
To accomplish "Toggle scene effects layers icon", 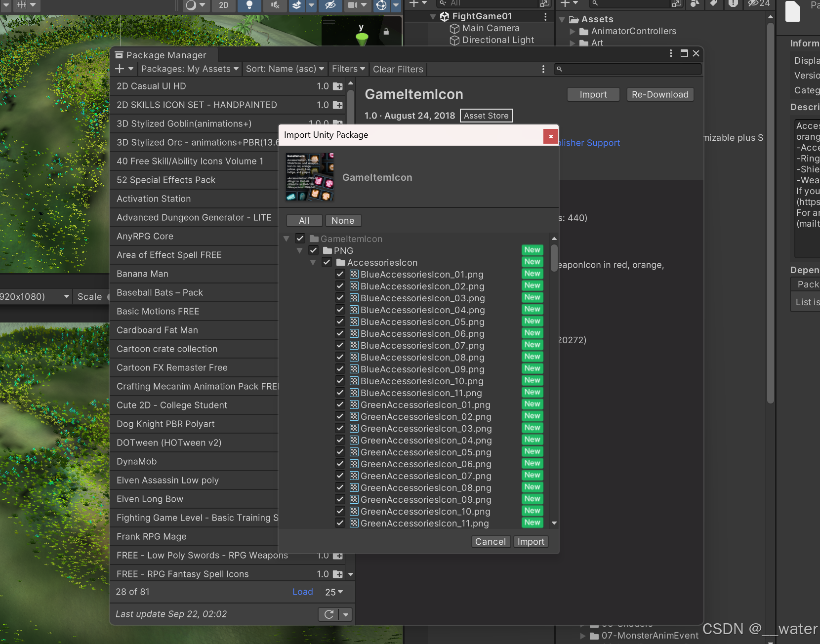I will coord(297,5).
